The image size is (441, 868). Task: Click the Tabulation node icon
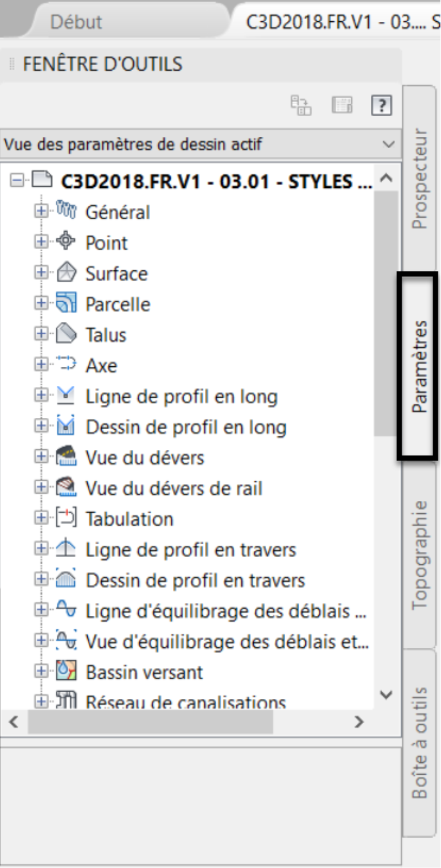66,517
